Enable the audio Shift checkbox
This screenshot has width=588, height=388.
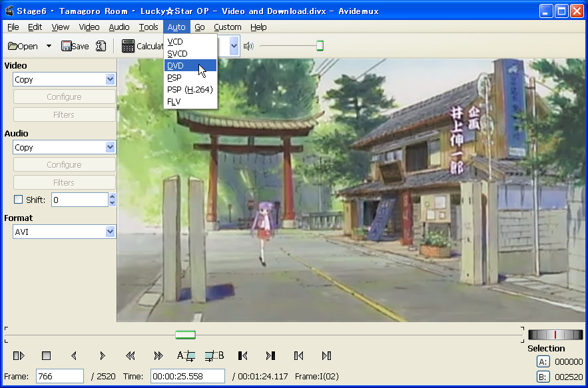coord(18,200)
